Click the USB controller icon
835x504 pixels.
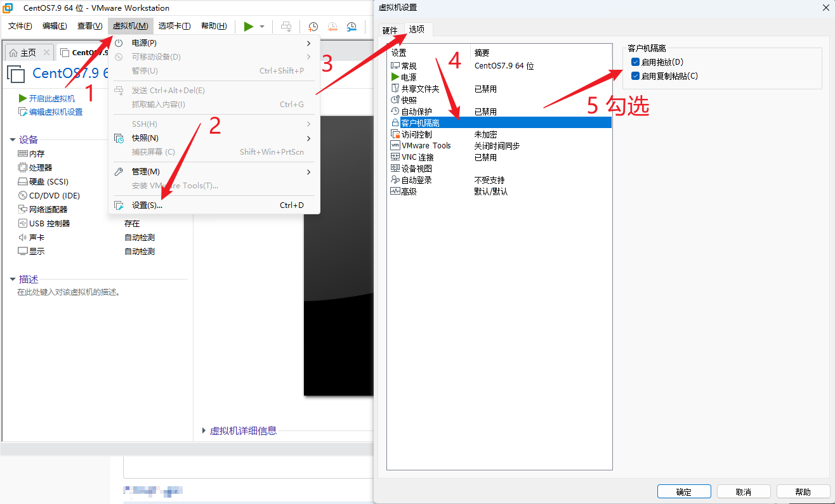[23, 223]
